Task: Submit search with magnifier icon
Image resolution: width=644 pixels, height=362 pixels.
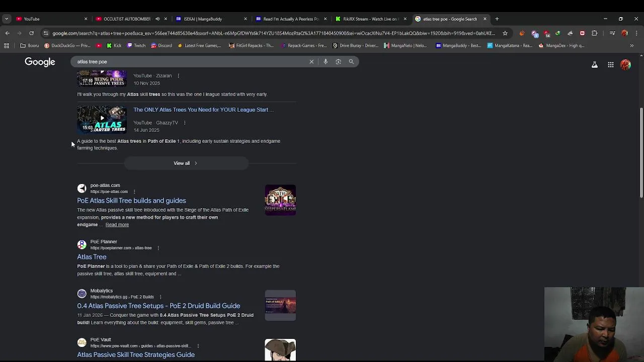Action: click(x=351, y=62)
